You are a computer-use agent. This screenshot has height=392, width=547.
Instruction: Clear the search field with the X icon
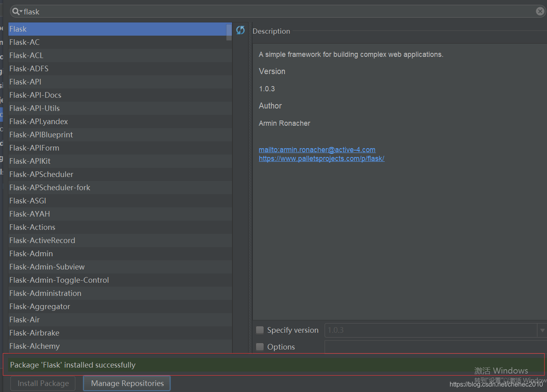point(540,12)
